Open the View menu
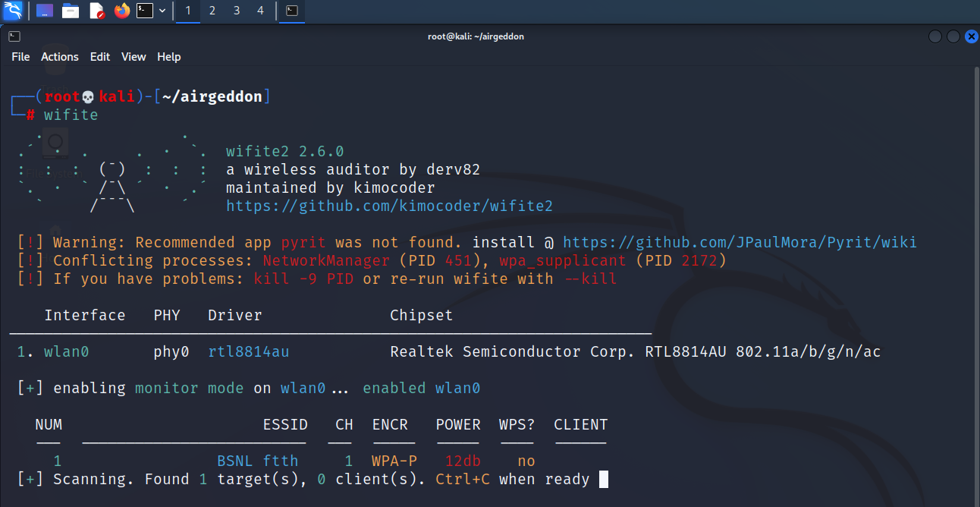 pyautogui.click(x=133, y=57)
